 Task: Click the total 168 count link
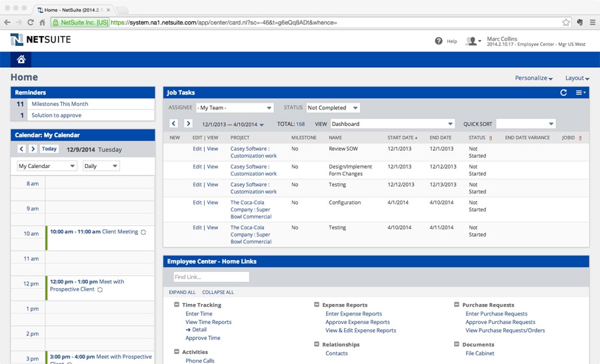(x=301, y=124)
